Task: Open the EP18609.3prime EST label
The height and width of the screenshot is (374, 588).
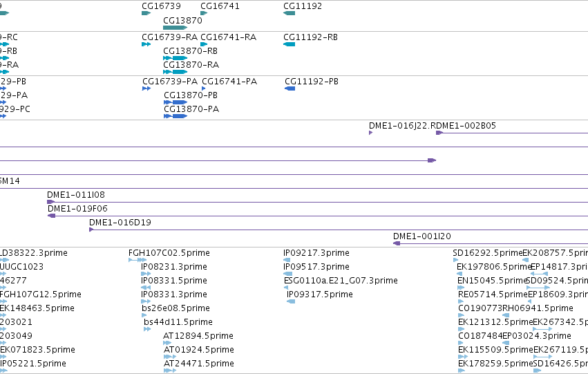Action: 558,294
